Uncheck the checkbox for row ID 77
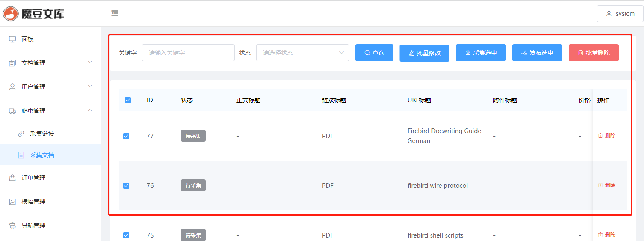 126,136
